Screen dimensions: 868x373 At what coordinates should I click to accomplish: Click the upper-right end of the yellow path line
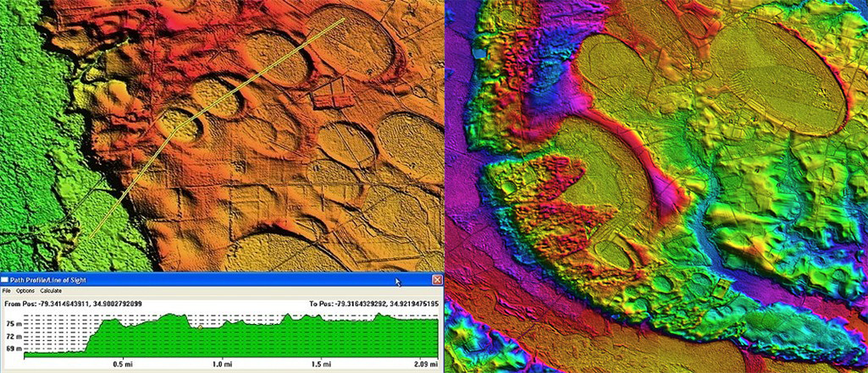343,19
